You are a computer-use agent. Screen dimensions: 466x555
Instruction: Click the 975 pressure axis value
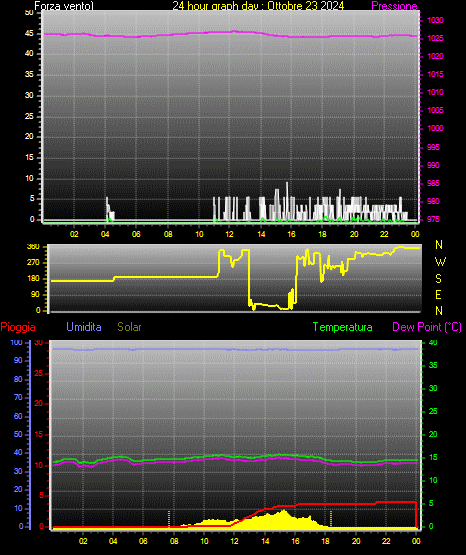click(433, 219)
